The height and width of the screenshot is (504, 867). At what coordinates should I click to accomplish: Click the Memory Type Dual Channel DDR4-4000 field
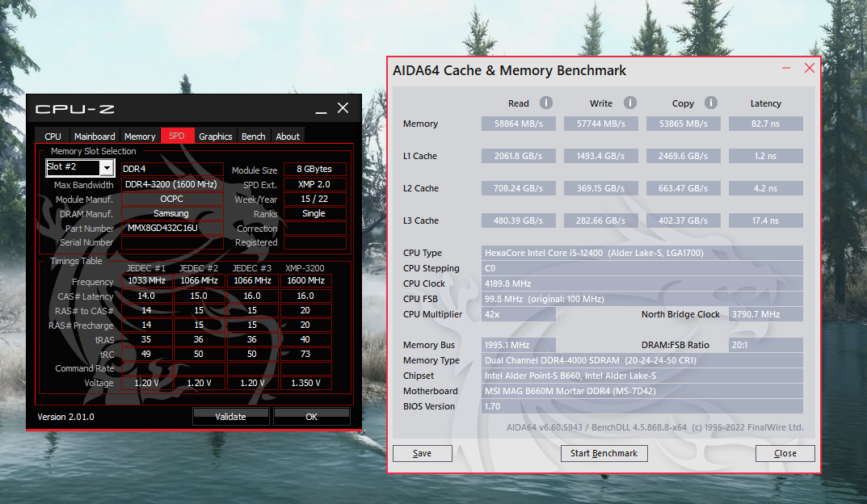coord(642,360)
